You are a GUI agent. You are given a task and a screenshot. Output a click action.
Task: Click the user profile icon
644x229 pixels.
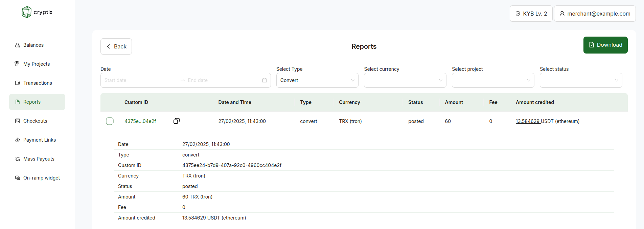[562, 14]
